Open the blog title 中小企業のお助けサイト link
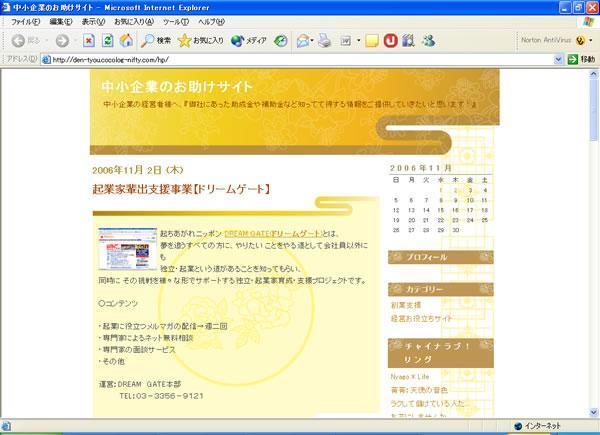The height and width of the screenshot is (435, 600). (177, 87)
